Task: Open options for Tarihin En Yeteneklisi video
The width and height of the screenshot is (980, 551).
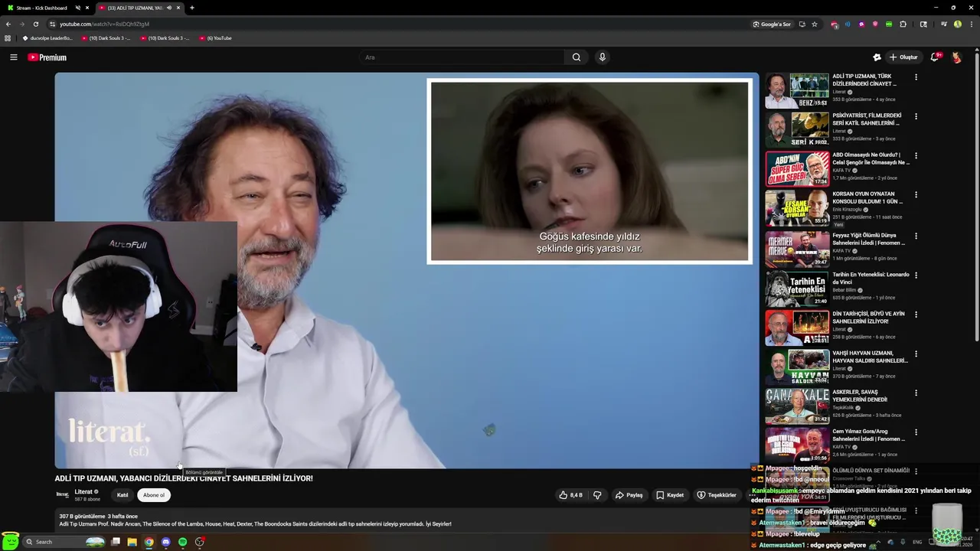Action: point(916,275)
